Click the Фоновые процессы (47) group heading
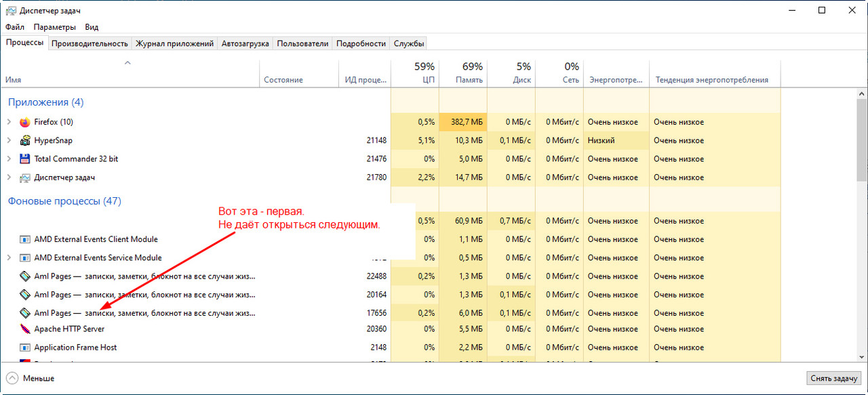Screen dimensions: 868x395 pyautogui.click(x=64, y=201)
